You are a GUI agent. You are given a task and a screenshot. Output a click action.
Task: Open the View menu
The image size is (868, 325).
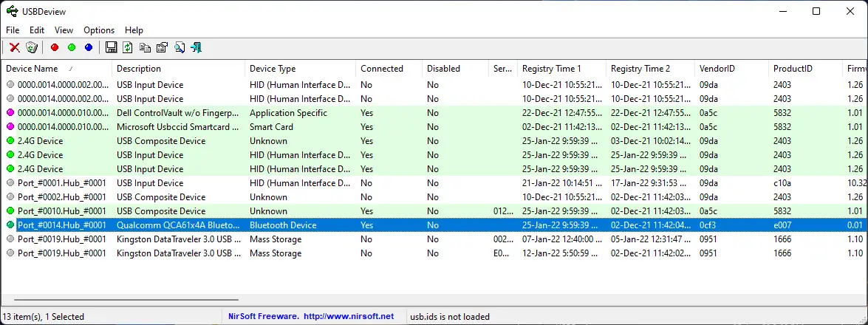(64, 30)
